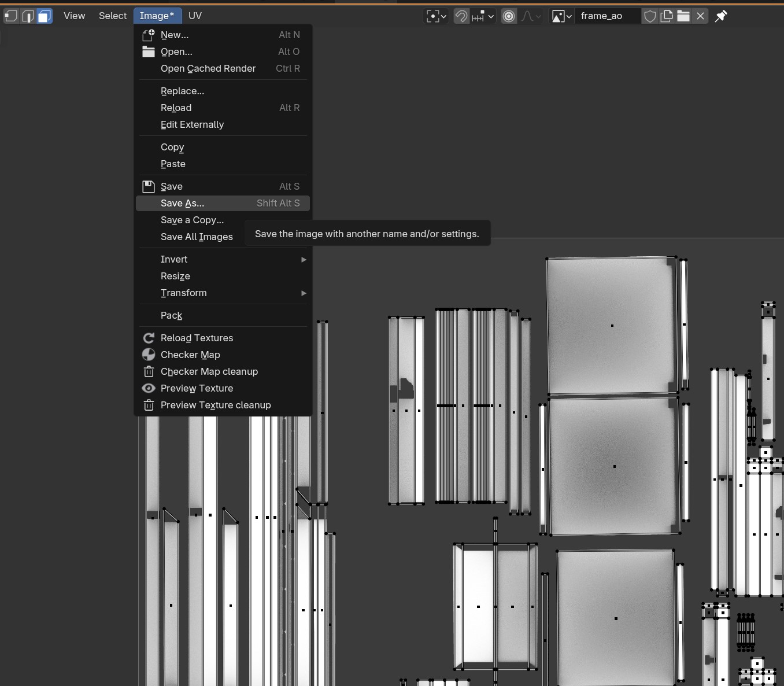Click the open image folder icon in header
This screenshot has width=784, height=686.
(683, 16)
